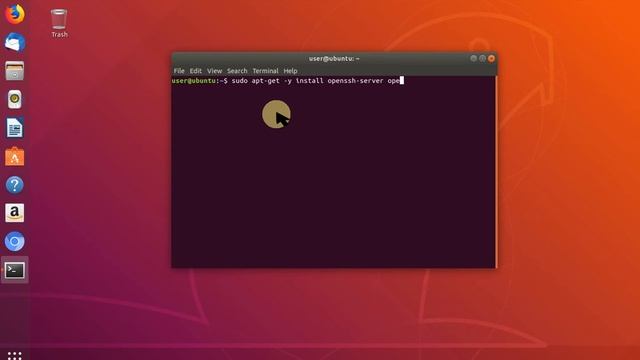
Task: Open the View menu in Terminal
Action: (x=214, y=71)
